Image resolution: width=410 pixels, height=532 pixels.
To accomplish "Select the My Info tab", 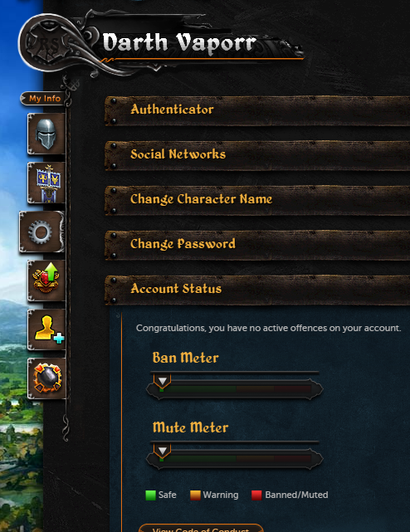I will coord(43,99).
